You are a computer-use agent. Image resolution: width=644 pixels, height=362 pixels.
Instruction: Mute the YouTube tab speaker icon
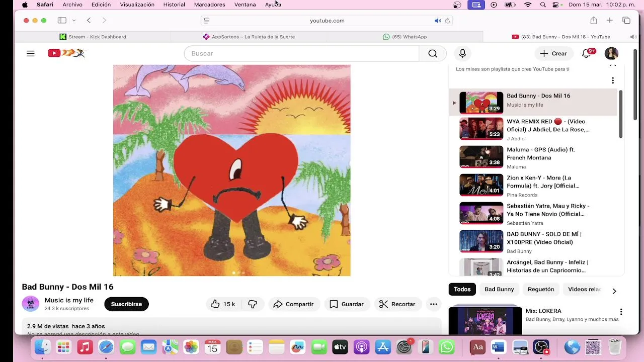coord(633,37)
